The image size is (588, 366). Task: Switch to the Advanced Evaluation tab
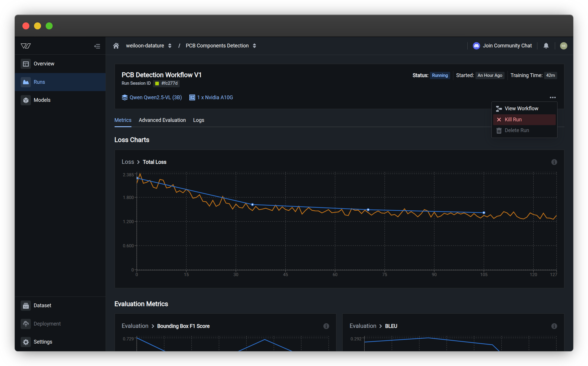162,120
